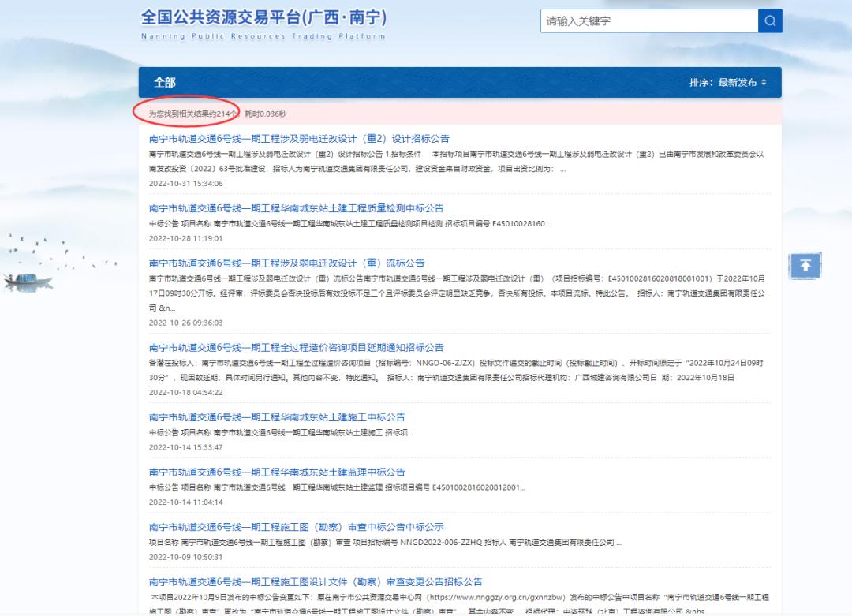Click the 全国公共资源交易平台(广西·南宁) logo title
Image resolution: width=852 pixels, height=616 pixels.
263,18
